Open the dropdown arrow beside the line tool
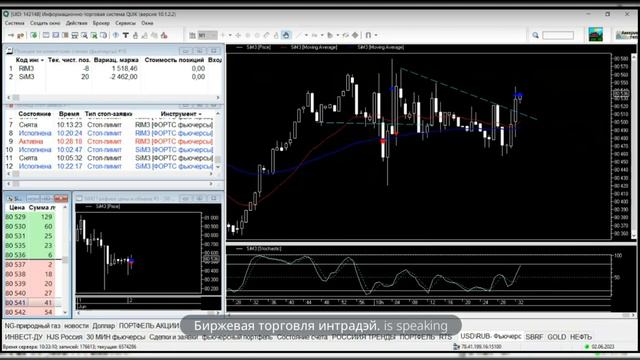This screenshot has height=360, width=640. [306, 36]
